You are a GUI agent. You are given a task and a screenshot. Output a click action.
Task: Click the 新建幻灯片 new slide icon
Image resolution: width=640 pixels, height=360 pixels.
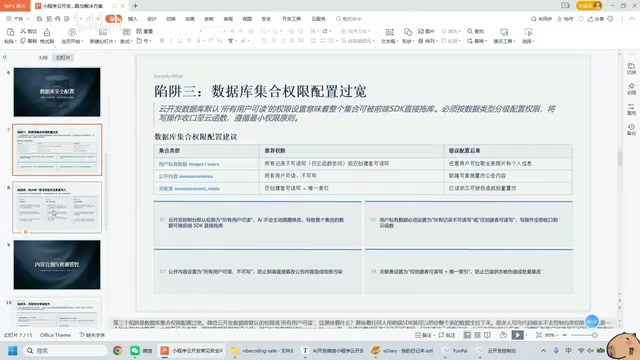[x=103, y=32]
